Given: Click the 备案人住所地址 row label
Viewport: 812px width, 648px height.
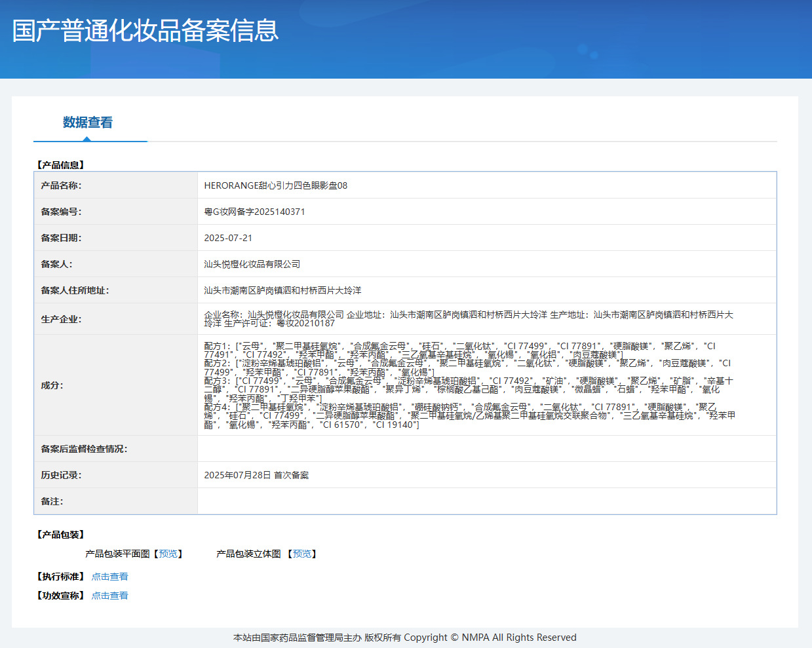Looking at the screenshot, I should [x=75, y=290].
